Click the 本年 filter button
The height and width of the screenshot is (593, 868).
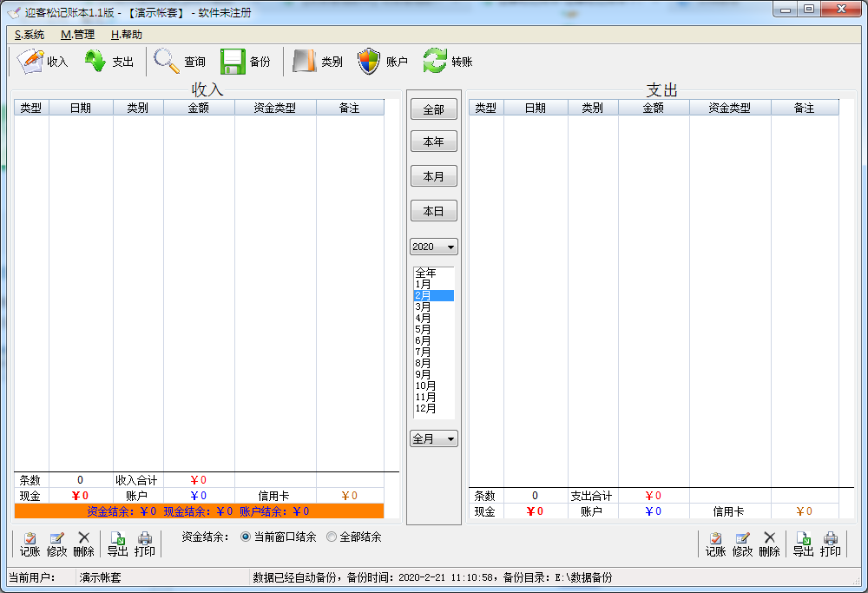[x=434, y=142]
